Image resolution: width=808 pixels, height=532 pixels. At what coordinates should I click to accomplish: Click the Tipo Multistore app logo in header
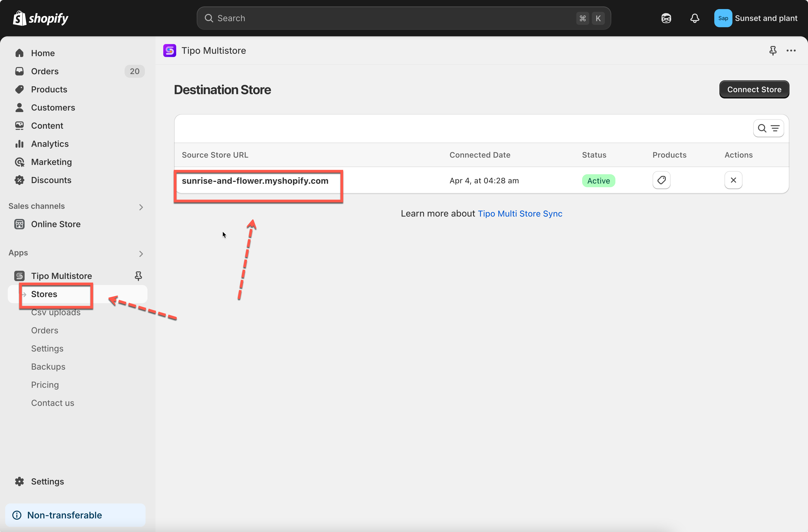click(170, 51)
